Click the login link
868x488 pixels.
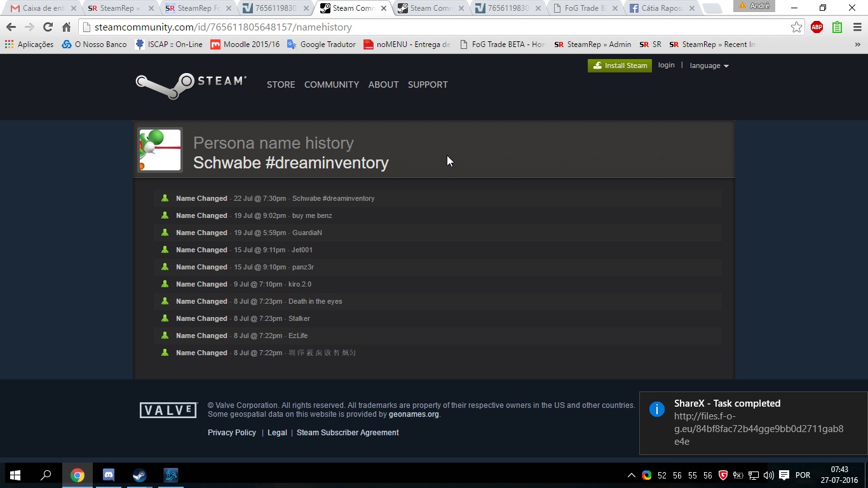click(x=666, y=65)
